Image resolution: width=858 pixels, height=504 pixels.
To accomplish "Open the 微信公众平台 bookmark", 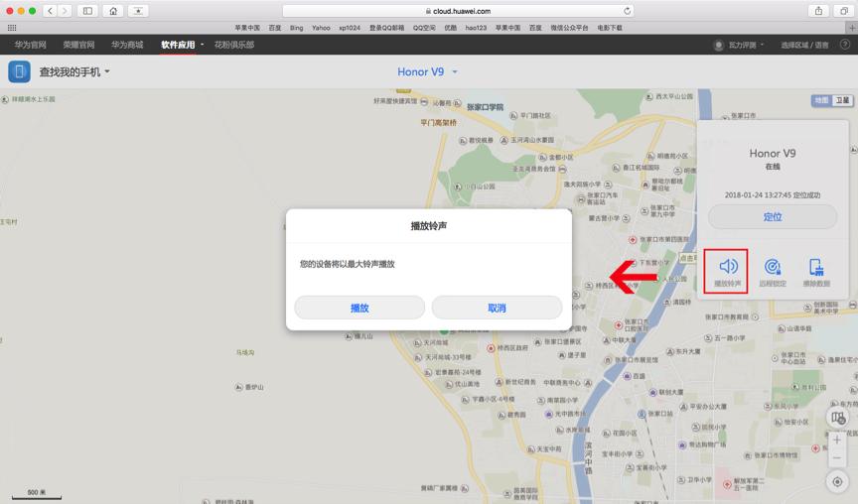I will tap(569, 28).
